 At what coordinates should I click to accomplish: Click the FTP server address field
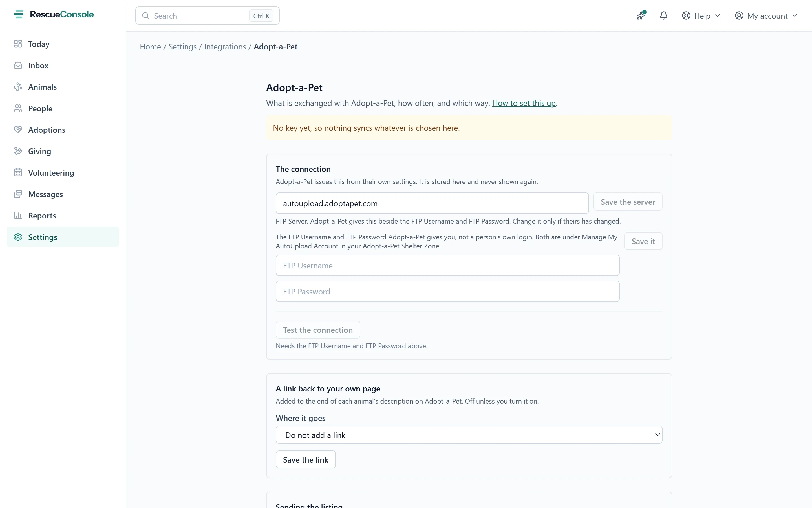432,203
